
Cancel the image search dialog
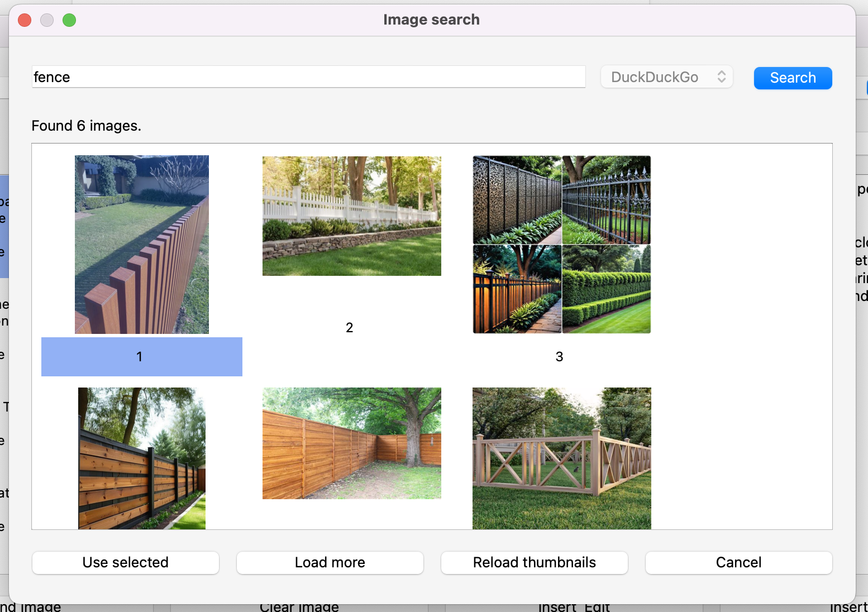click(x=738, y=562)
